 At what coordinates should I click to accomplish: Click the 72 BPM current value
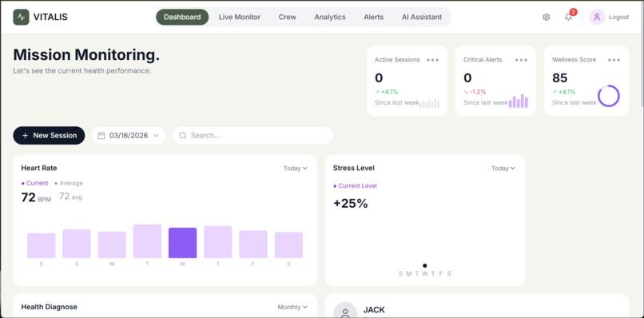point(36,197)
